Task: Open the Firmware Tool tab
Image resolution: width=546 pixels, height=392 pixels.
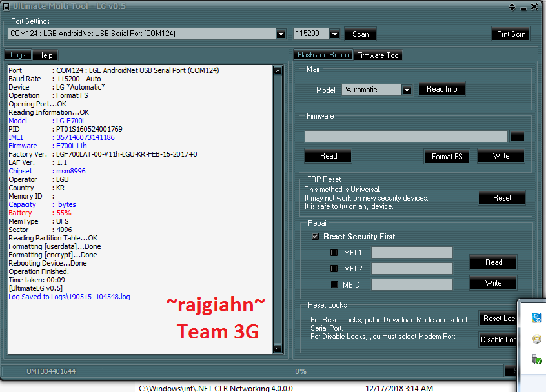Action: pyautogui.click(x=378, y=55)
